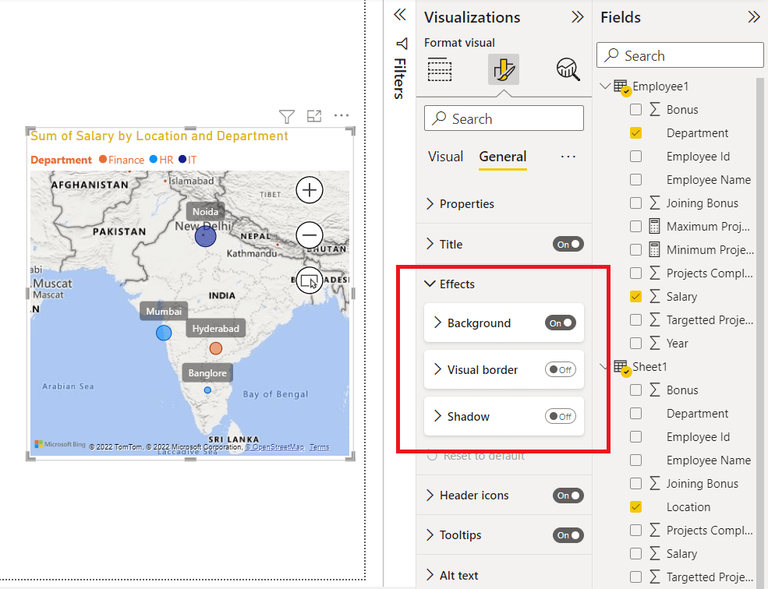Expand the Title section chevron
The height and width of the screenshot is (589, 768).
click(x=430, y=244)
